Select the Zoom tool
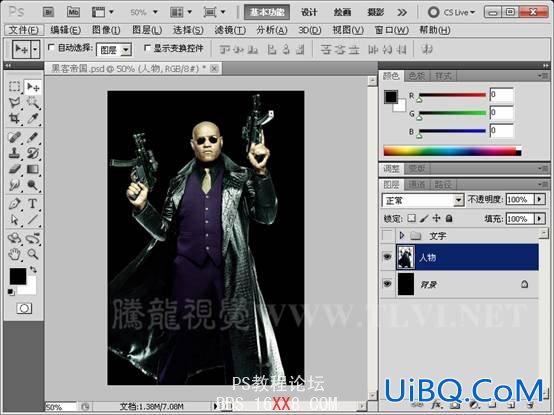The width and height of the screenshot is (554, 415). [33, 254]
